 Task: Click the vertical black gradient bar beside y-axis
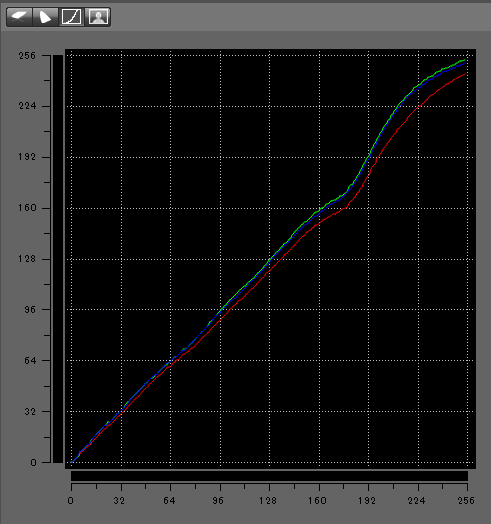pyautogui.click(x=58, y=259)
